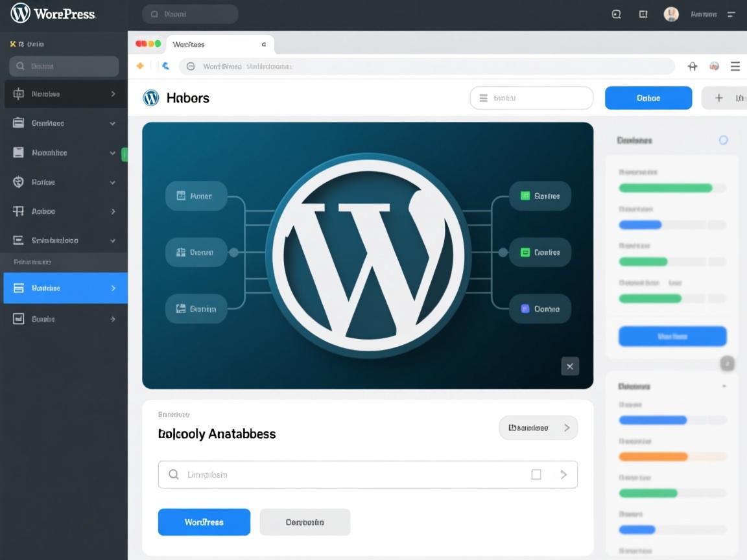Click the blue circle icon in right panel header
Image resolution: width=747 pixels, height=560 pixels.
click(724, 140)
